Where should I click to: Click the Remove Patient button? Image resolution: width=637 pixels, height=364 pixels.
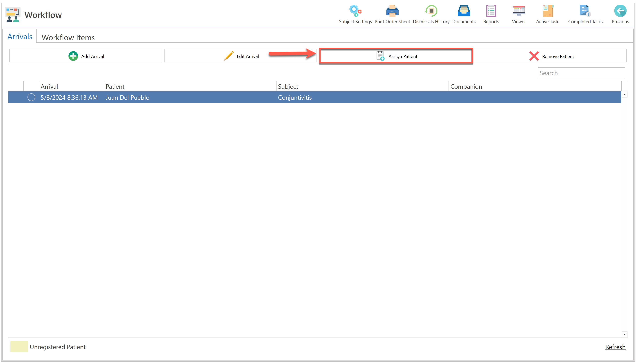550,56
